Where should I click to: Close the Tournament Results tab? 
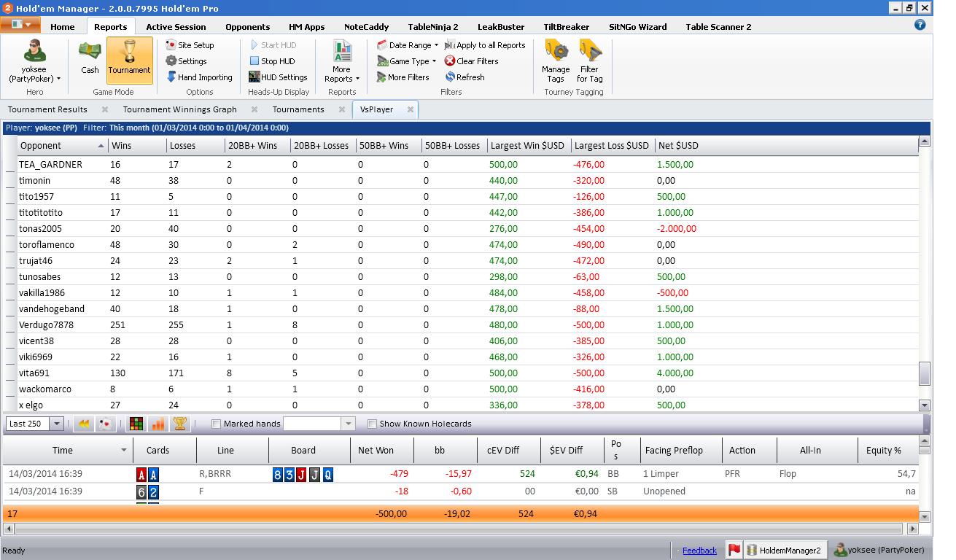pyautogui.click(x=105, y=109)
